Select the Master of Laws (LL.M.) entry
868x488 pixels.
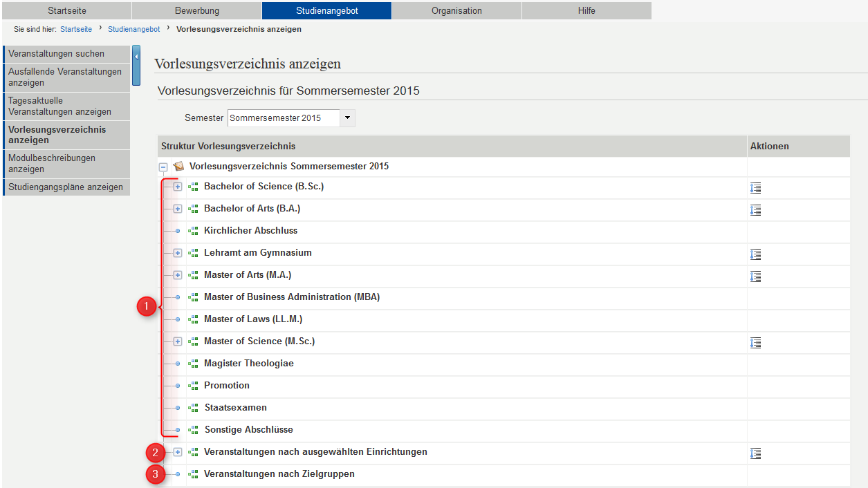pos(253,319)
